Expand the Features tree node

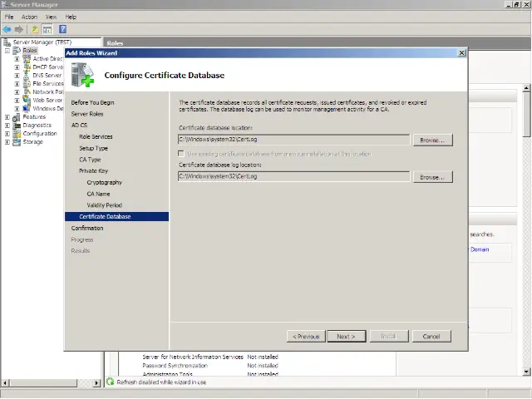7,117
